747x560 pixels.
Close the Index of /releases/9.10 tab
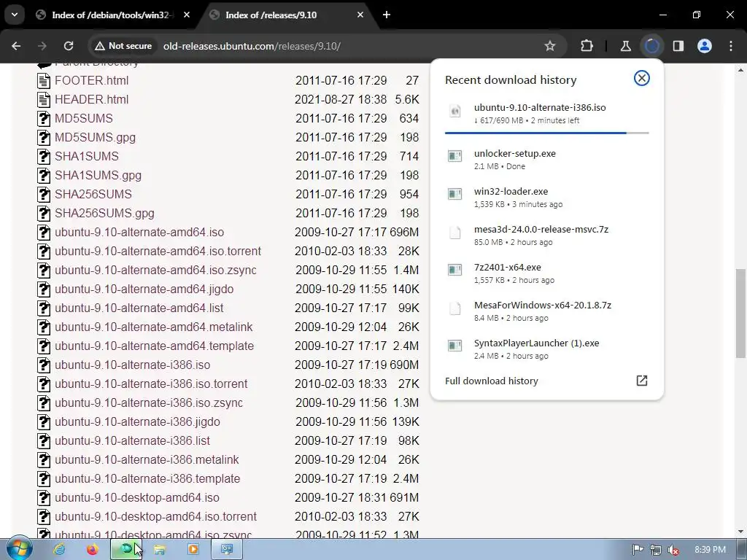click(x=360, y=15)
